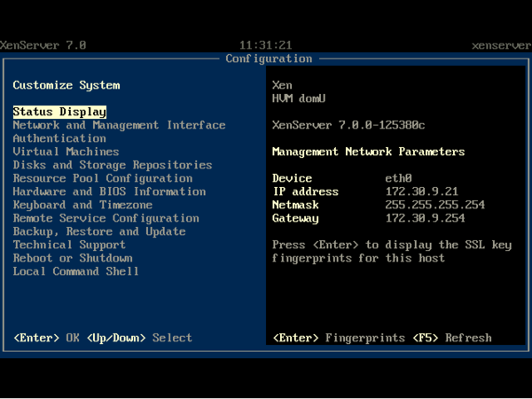
Task: Select the Technical Support option
Action: point(69,245)
